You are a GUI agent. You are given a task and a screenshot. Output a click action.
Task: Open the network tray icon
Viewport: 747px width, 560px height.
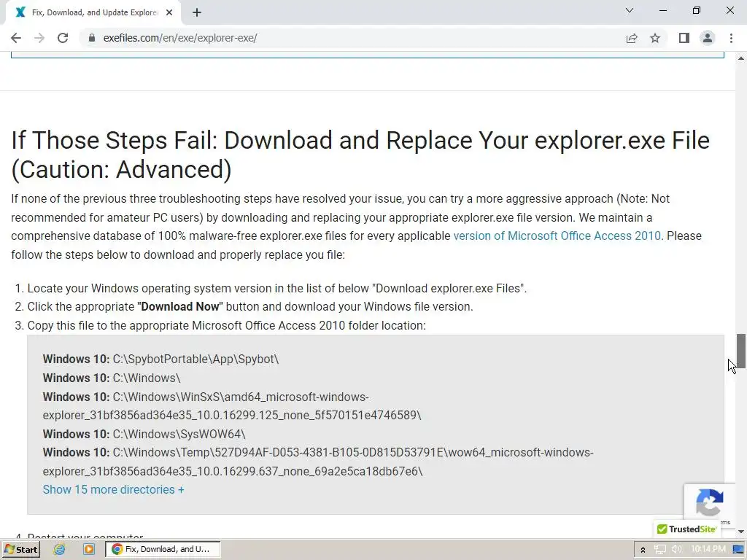[x=659, y=550]
